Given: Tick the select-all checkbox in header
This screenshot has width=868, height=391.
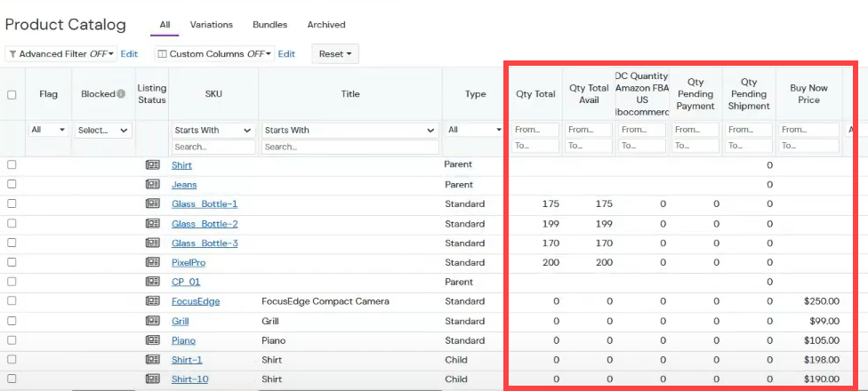Looking at the screenshot, I should pos(12,94).
